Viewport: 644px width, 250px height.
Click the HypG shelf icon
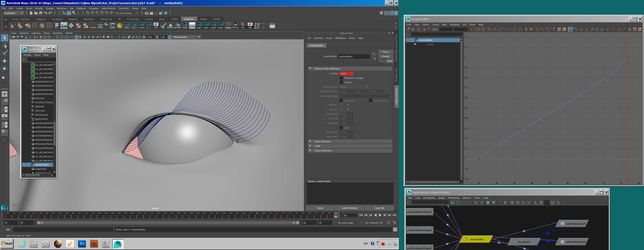[113, 26]
